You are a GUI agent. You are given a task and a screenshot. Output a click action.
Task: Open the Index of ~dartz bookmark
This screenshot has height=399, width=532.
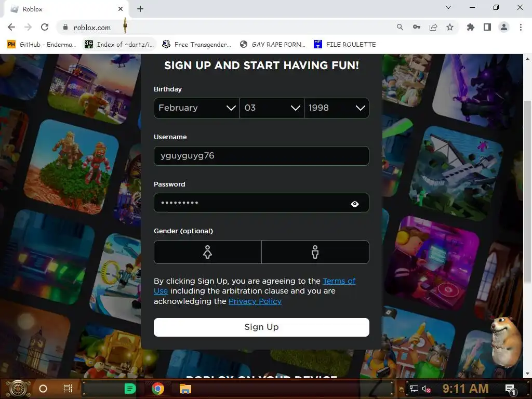coord(119,45)
